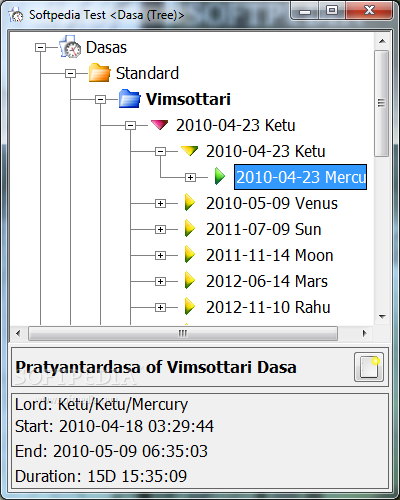
Task: Click the Lord: Ketu/Ketu/Mercury line
Action: [101, 405]
